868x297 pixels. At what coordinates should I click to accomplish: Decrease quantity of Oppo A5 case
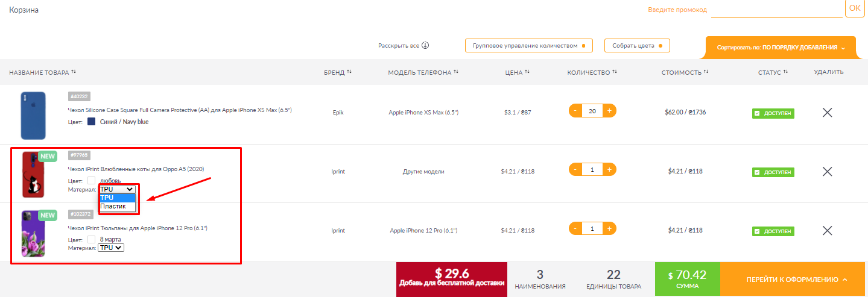coord(575,170)
